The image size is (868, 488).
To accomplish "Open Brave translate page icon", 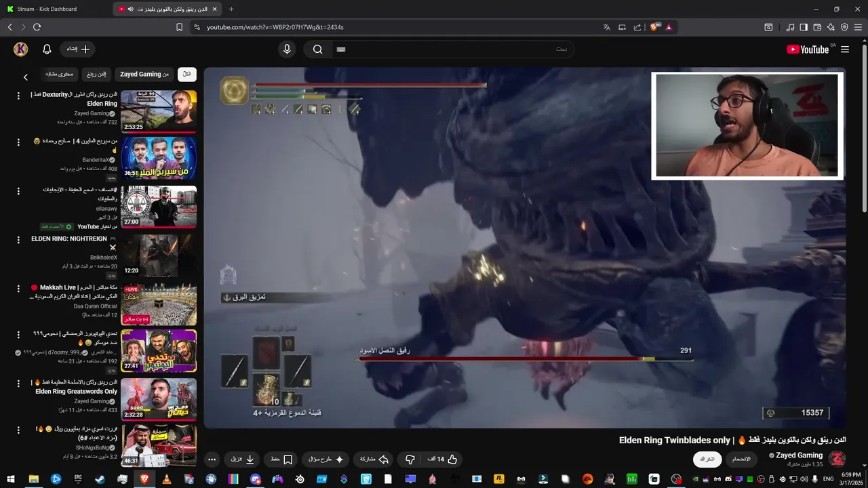I will click(x=607, y=27).
